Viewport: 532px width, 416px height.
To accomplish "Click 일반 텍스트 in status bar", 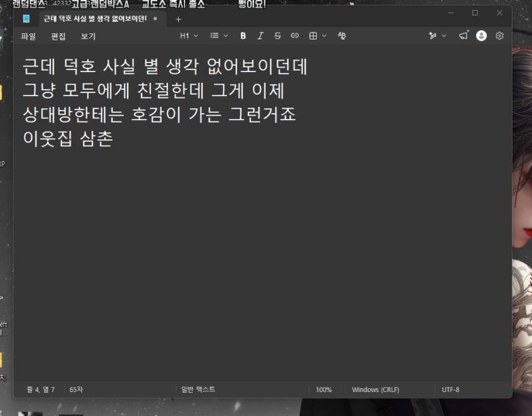I will click(x=197, y=390).
